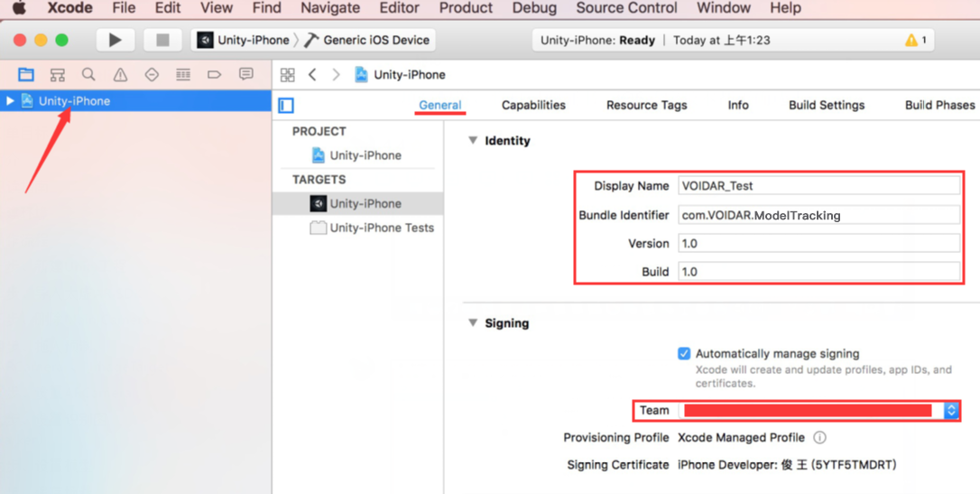This screenshot has width=980, height=494.
Task: Open the Window menu
Action: pos(723,8)
